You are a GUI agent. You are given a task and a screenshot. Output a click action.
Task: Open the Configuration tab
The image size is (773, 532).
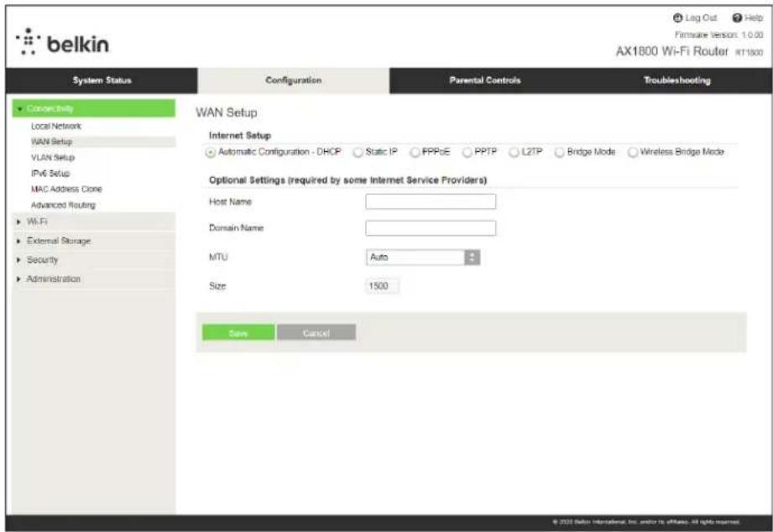293,81
